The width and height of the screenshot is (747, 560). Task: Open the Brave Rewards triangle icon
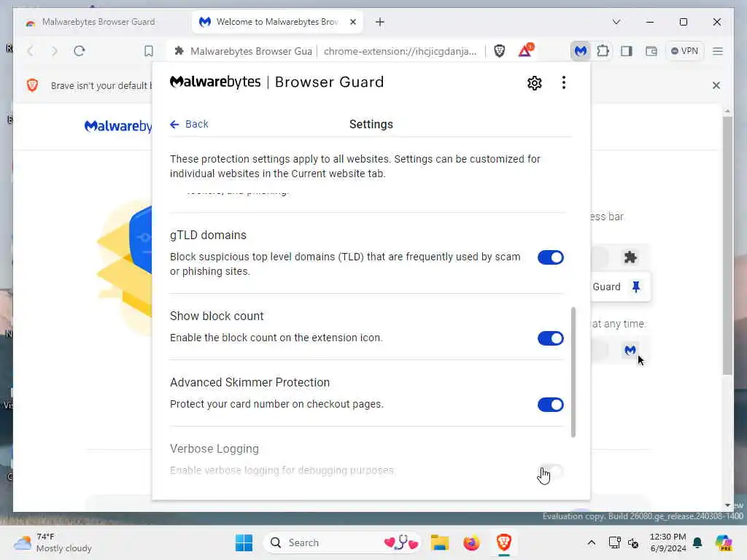tap(525, 50)
